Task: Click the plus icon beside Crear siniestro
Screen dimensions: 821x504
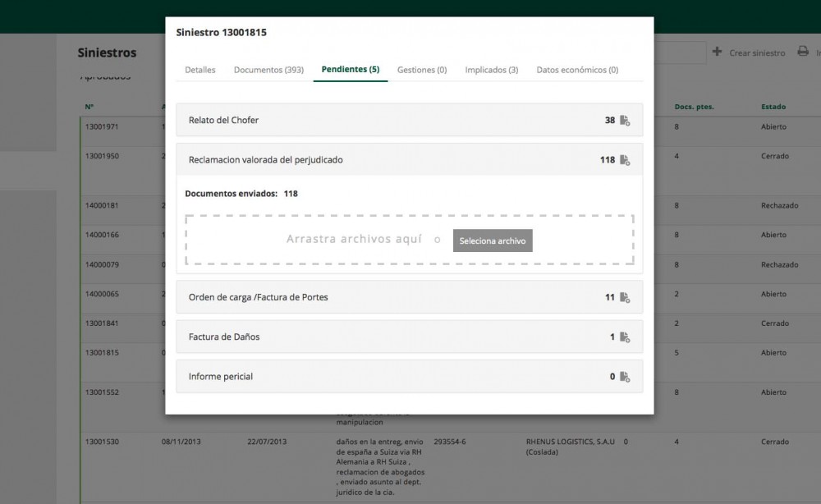Action: (718, 53)
